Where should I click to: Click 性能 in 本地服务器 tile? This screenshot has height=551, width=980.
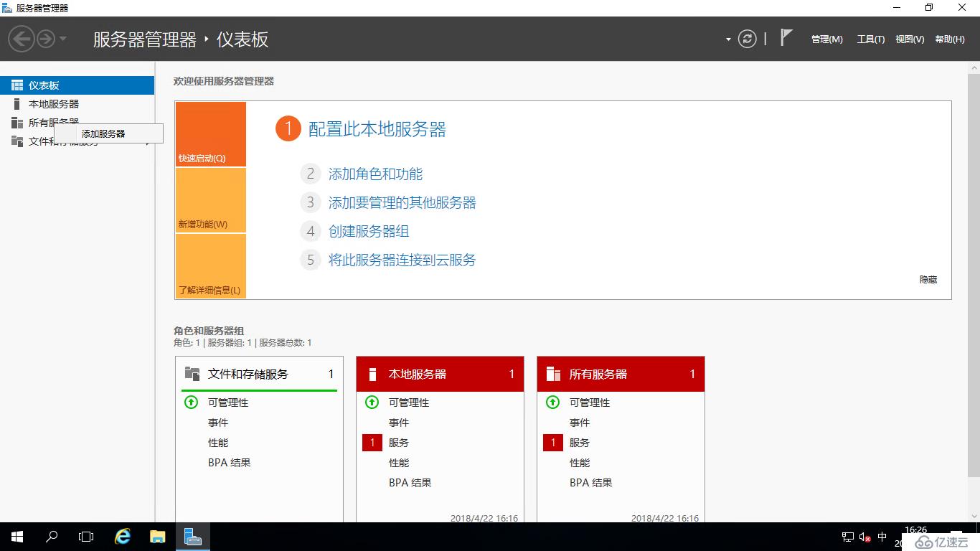399,463
